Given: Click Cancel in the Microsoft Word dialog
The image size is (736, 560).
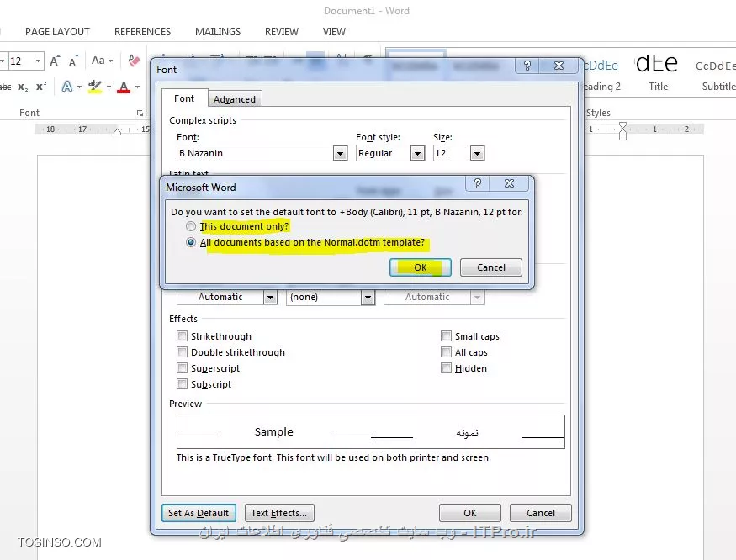Looking at the screenshot, I should click(x=491, y=267).
